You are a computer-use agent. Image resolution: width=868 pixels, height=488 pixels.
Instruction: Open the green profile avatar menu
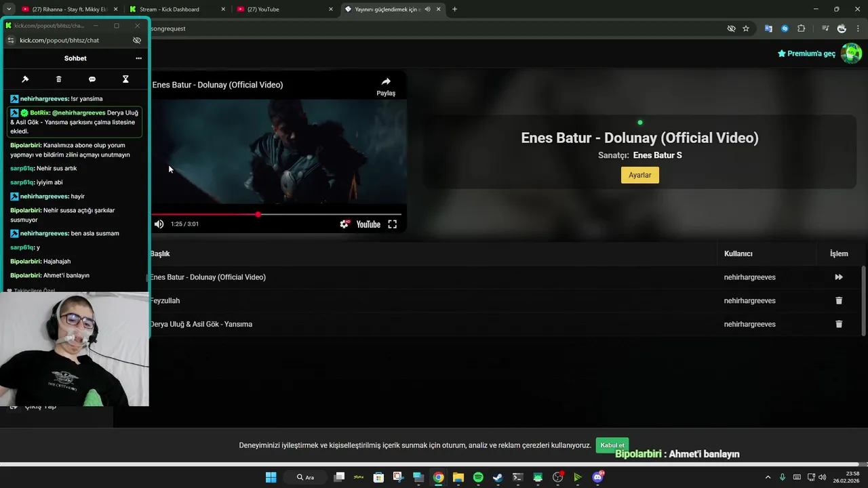coord(851,53)
